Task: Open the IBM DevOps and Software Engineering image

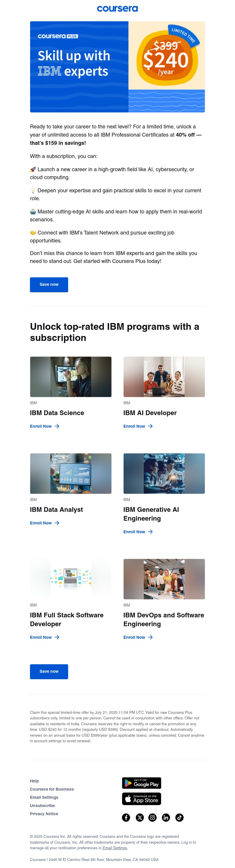Action: [164, 579]
